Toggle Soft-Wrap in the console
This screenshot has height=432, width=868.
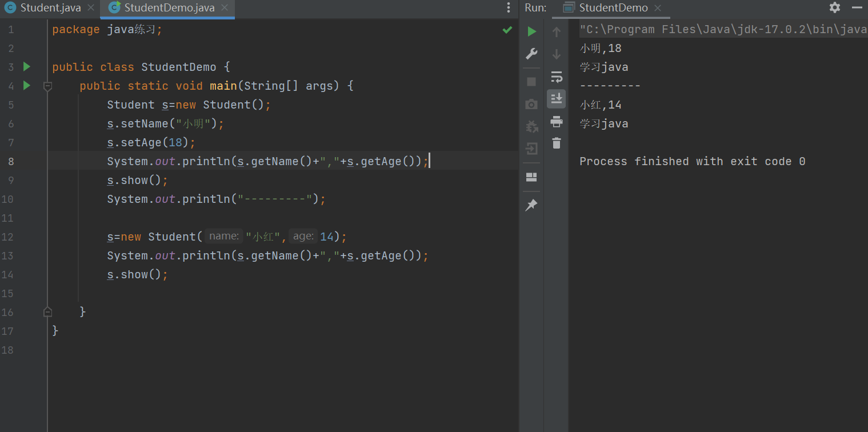tap(557, 77)
